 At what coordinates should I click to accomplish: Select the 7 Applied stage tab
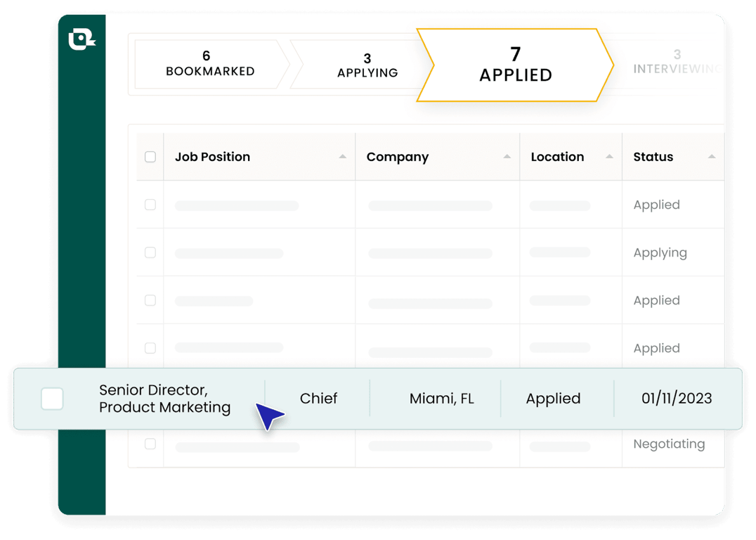click(515, 65)
